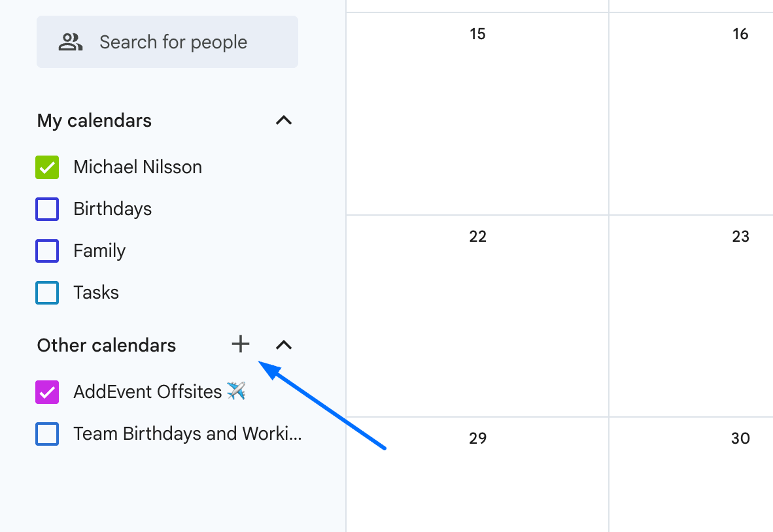
Task: Uncheck the AddEvent Offsites calendar checkbox
Action: coord(47,392)
